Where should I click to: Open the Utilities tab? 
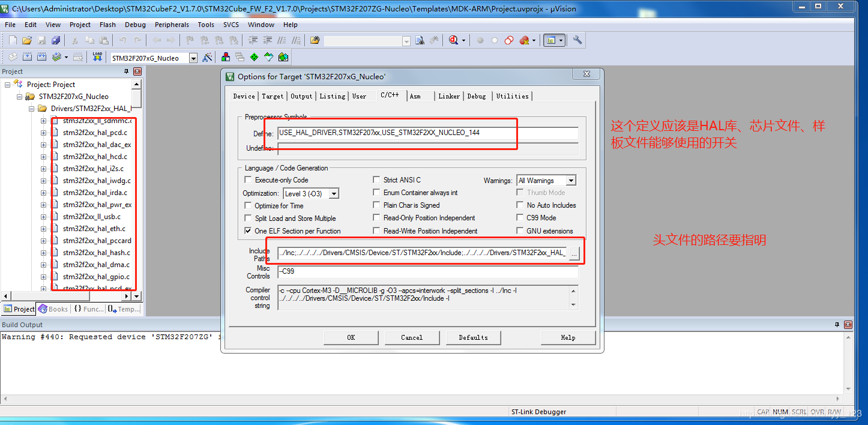click(x=513, y=96)
